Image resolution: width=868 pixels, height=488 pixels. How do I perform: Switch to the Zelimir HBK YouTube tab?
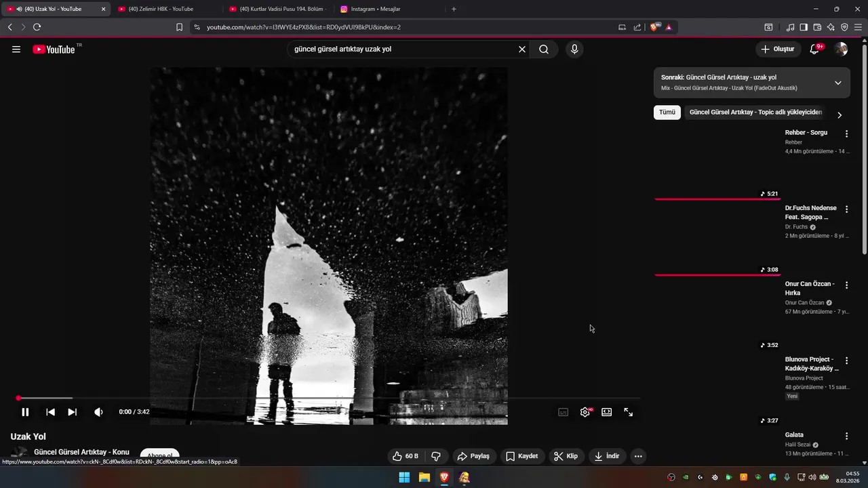(166, 9)
